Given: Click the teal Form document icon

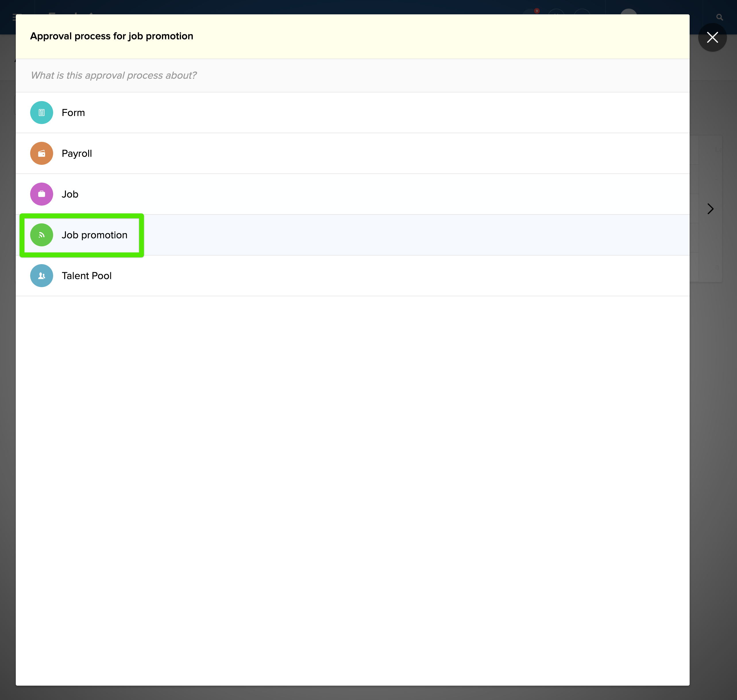Looking at the screenshot, I should pyautogui.click(x=41, y=113).
